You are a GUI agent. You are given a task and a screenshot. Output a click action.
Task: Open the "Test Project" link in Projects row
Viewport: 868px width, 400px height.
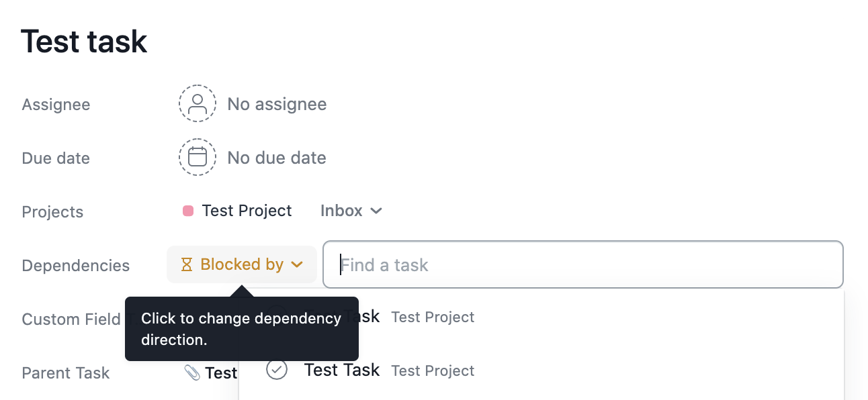pos(247,211)
